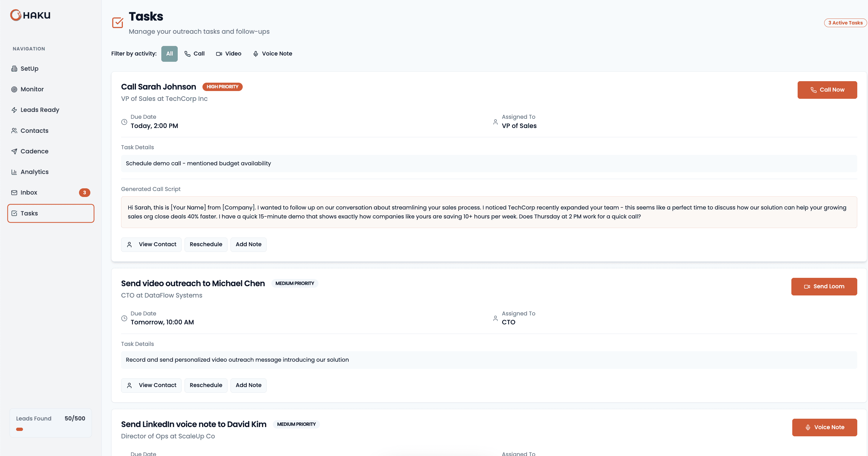
Task: Filter tasks by Voice Note
Action: coord(272,54)
